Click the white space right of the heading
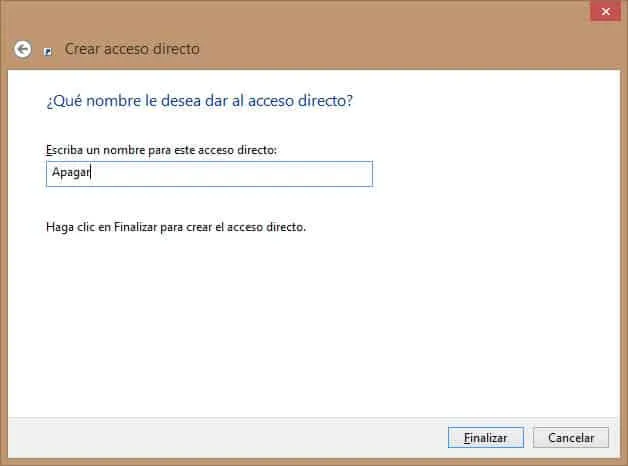The image size is (628, 466). (x=480, y=101)
